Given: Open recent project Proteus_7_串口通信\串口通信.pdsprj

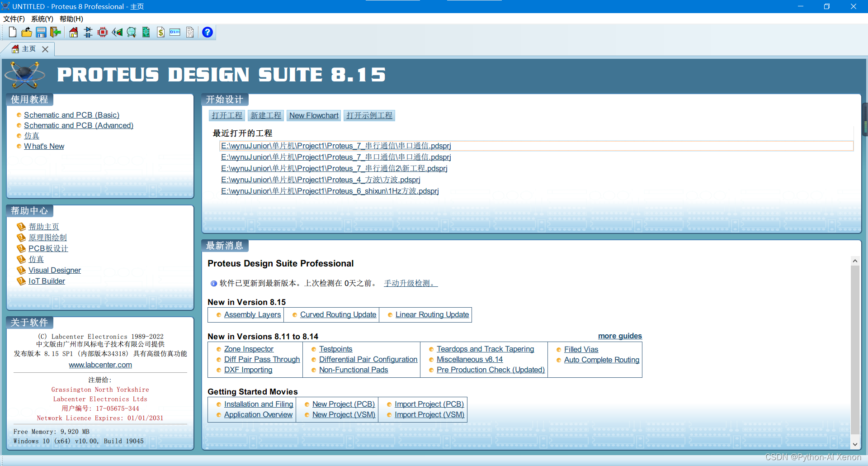Looking at the screenshot, I should tap(336, 157).
